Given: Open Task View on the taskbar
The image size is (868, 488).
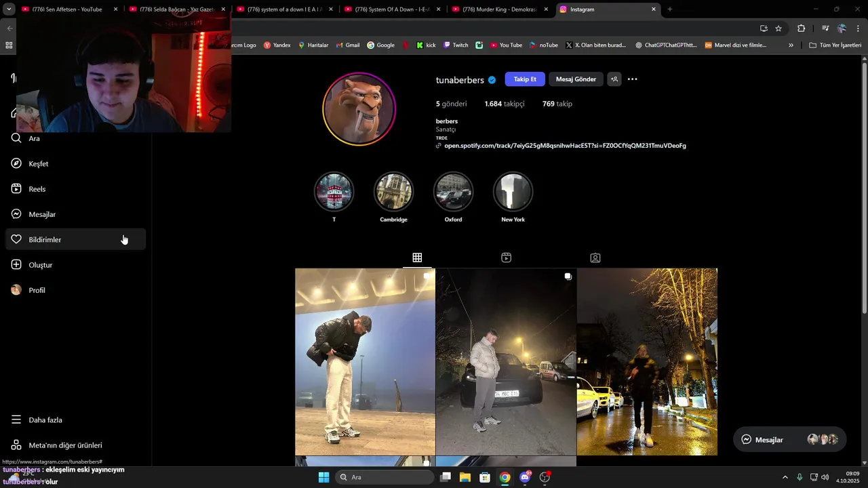Looking at the screenshot, I should (x=446, y=477).
